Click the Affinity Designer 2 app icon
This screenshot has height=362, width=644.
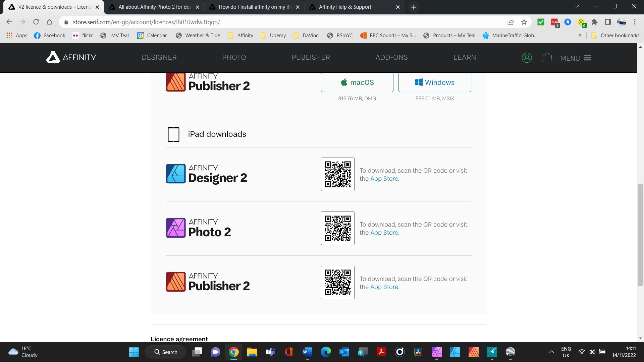click(176, 174)
